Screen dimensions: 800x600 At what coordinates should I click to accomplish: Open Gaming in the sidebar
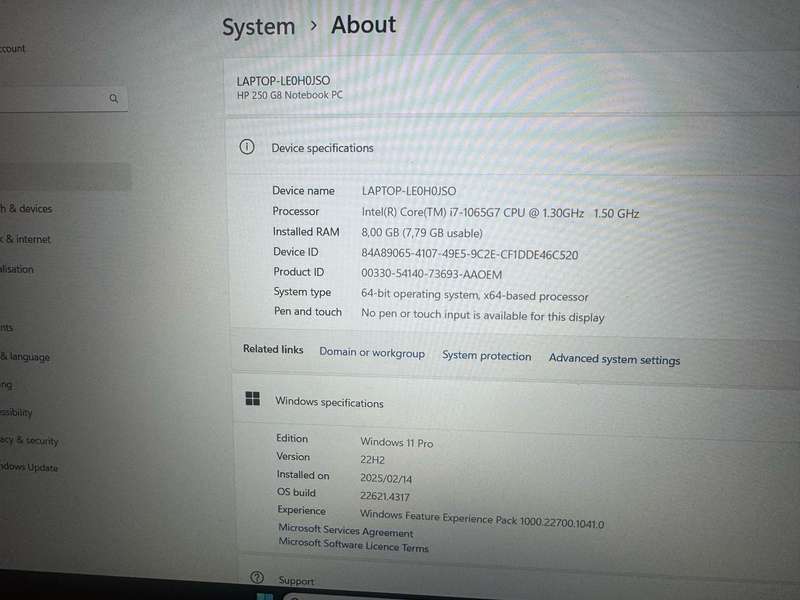coord(6,385)
